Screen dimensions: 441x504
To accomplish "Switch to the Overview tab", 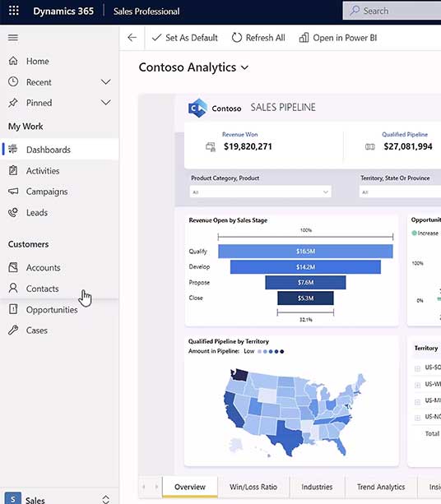I will coord(190,487).
